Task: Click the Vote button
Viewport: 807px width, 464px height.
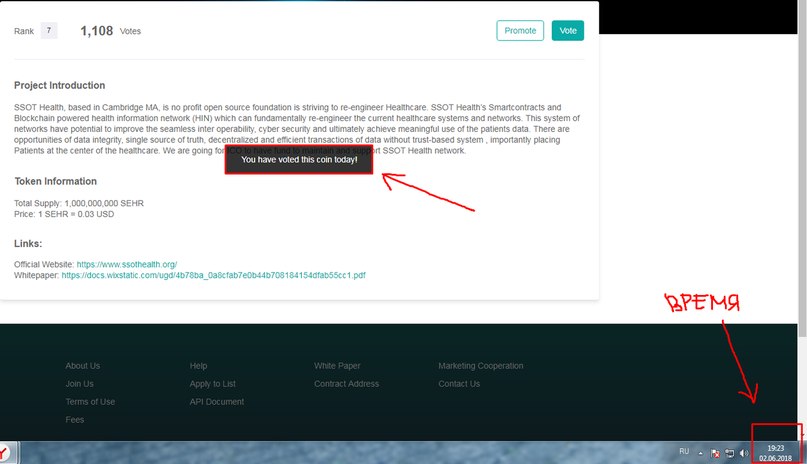Action: 568,30
